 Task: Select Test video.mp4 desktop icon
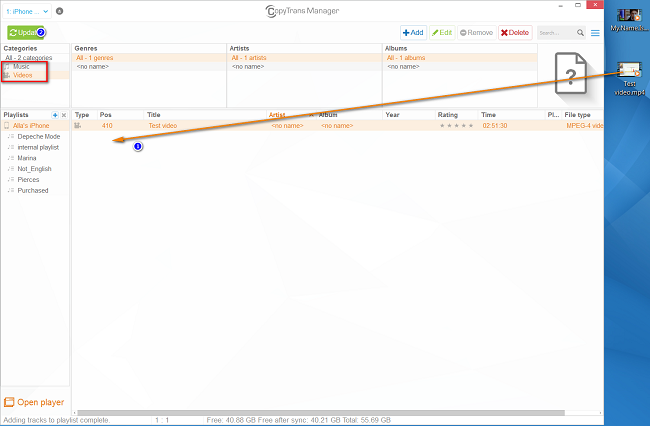(629, 79)
